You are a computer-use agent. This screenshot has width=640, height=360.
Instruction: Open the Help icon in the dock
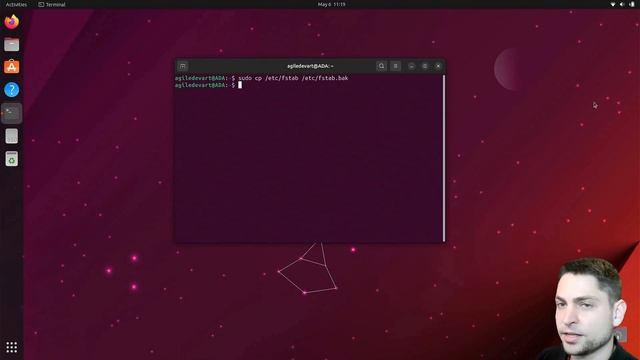point(11,89)
